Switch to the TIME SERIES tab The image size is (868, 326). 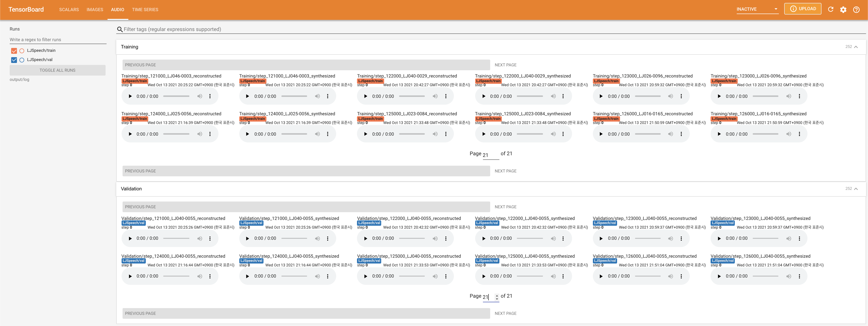click(145, 9)
